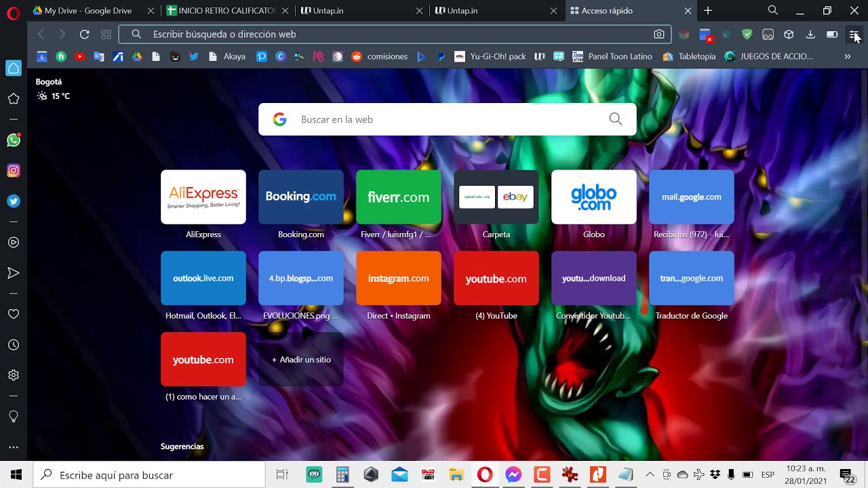
Task: Click the Speed Dial grid toolbar icon
Action: [x=106, y=34]
